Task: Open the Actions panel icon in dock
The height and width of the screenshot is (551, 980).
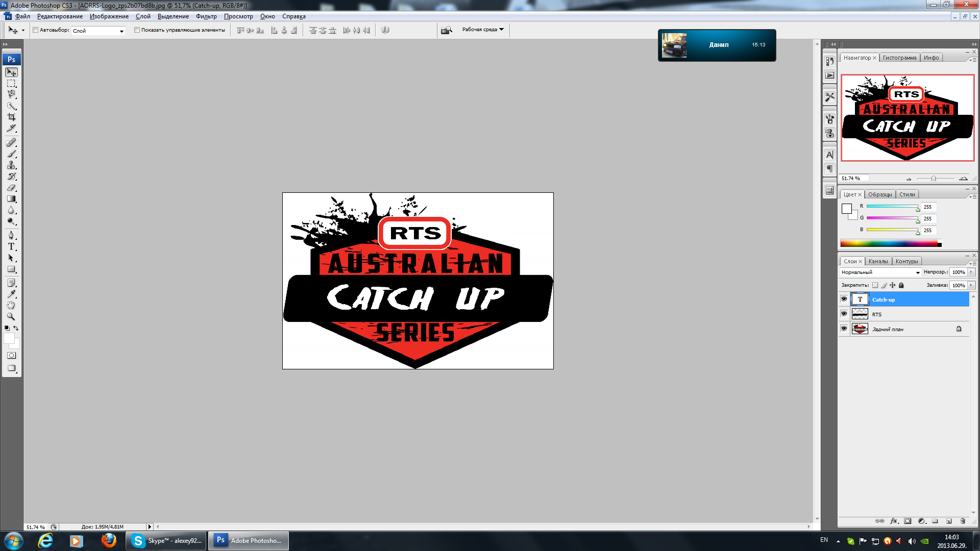Action: pyautogui.click(x=830, y=76)
